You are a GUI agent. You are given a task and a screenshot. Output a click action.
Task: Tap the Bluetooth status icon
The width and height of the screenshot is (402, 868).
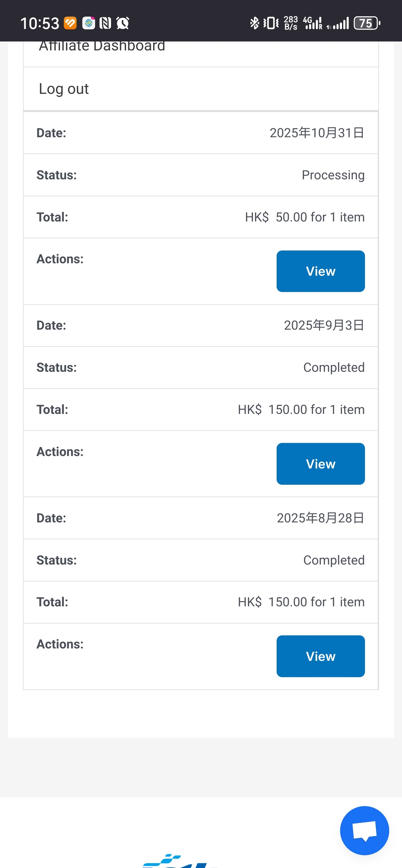[254, 23]
